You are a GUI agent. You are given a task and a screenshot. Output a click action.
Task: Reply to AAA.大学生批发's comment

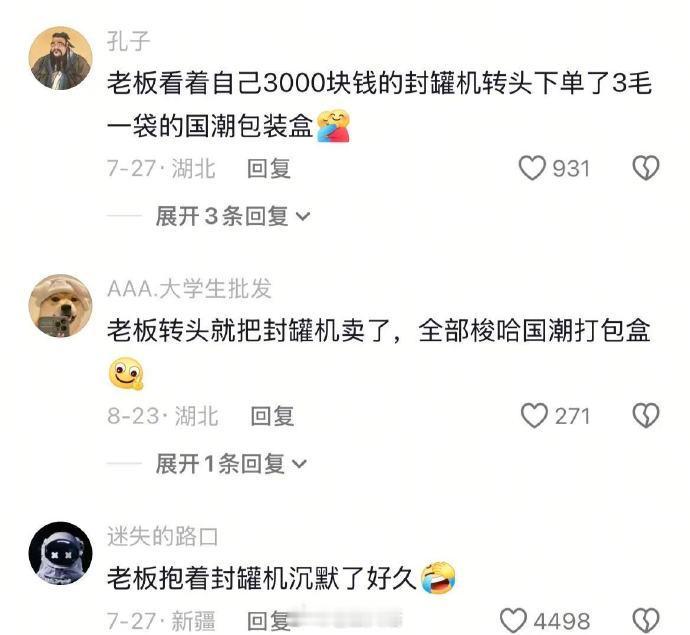point(272,416)
